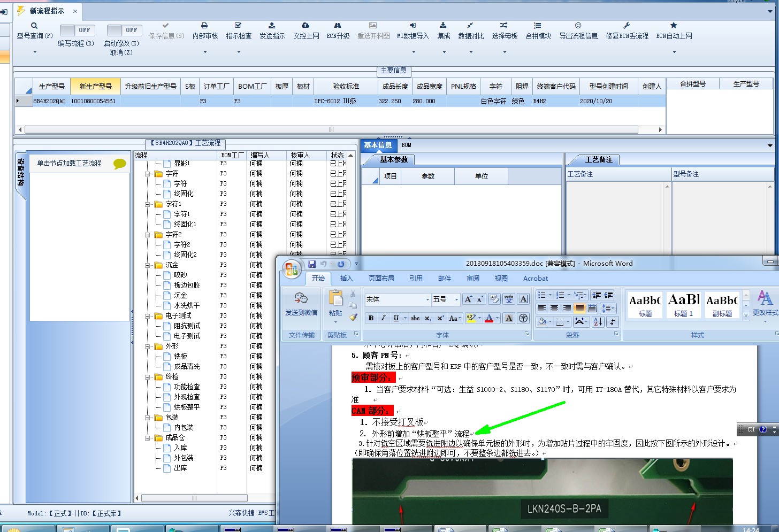Click the sort A-Z icon in Word
Viewport: 779px width, 532px height.
click(598, 321)
